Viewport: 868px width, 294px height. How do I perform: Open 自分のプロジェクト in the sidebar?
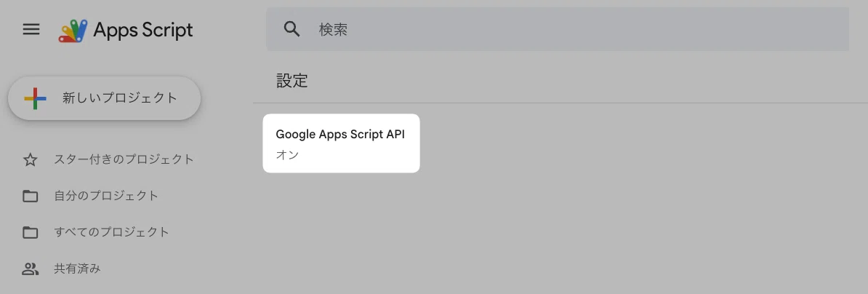(91, 196)
